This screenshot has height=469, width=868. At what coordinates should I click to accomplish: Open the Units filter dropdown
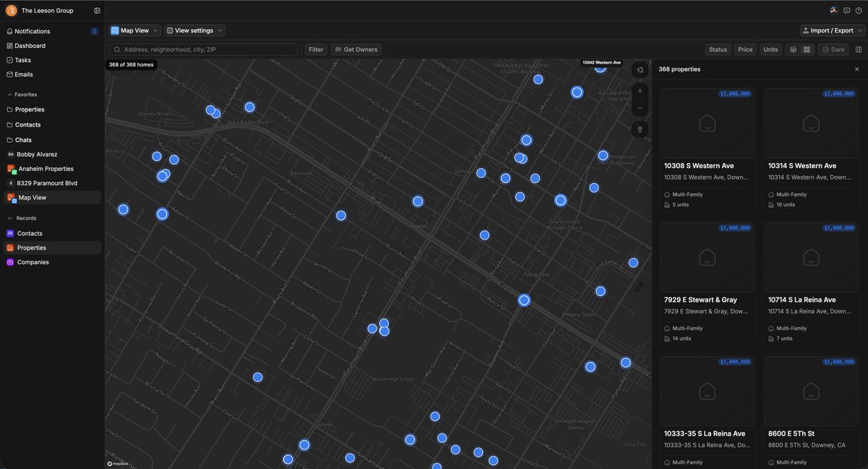[x=770, y=50]
